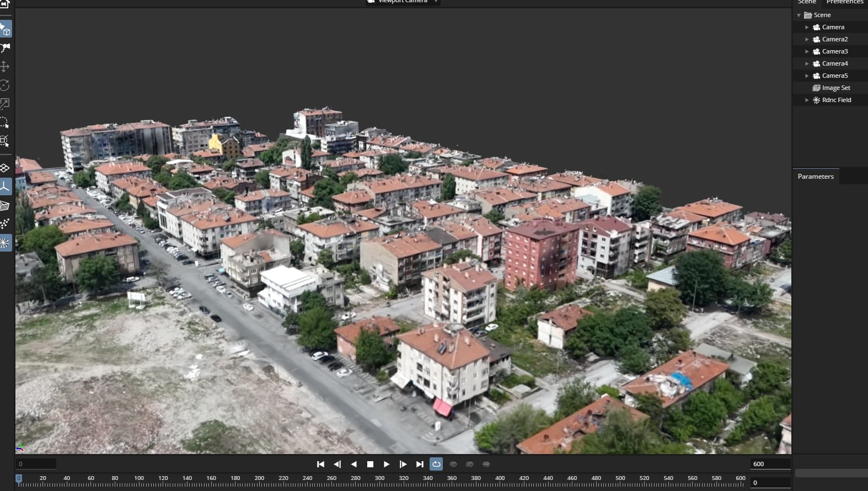Toggle the grid plane display

[5, 168]
